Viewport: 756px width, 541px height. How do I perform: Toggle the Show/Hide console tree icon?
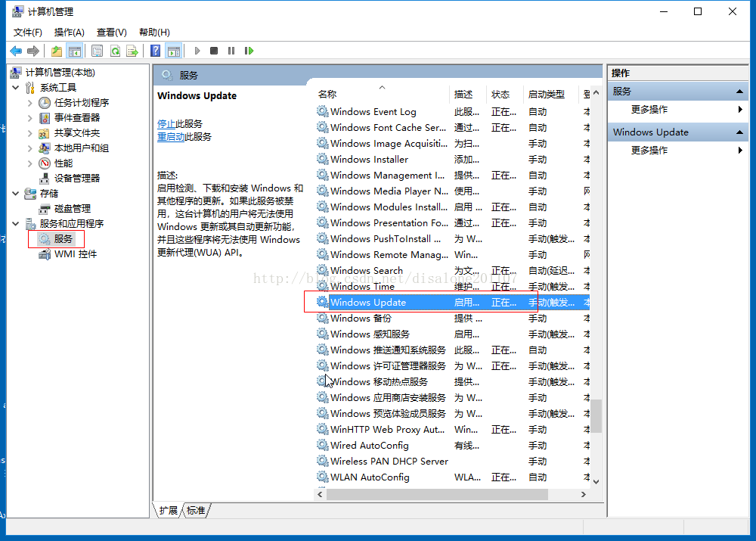(75, 51)
